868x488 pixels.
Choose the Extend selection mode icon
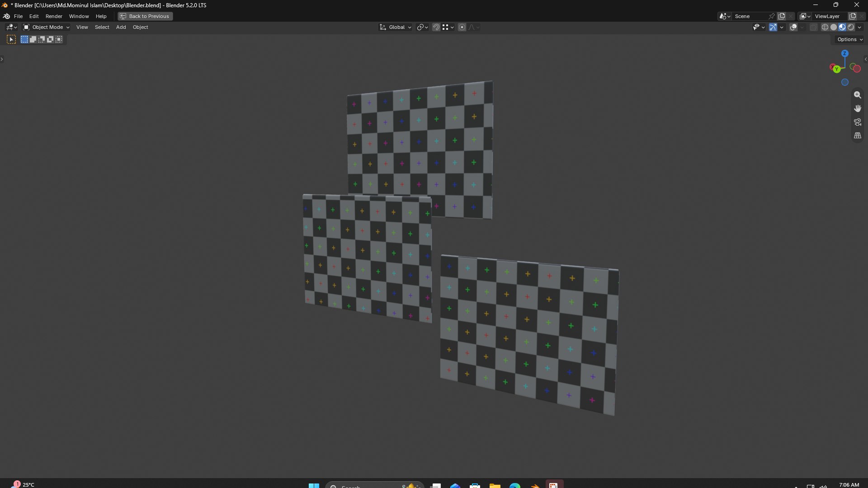tap(33, 40)
